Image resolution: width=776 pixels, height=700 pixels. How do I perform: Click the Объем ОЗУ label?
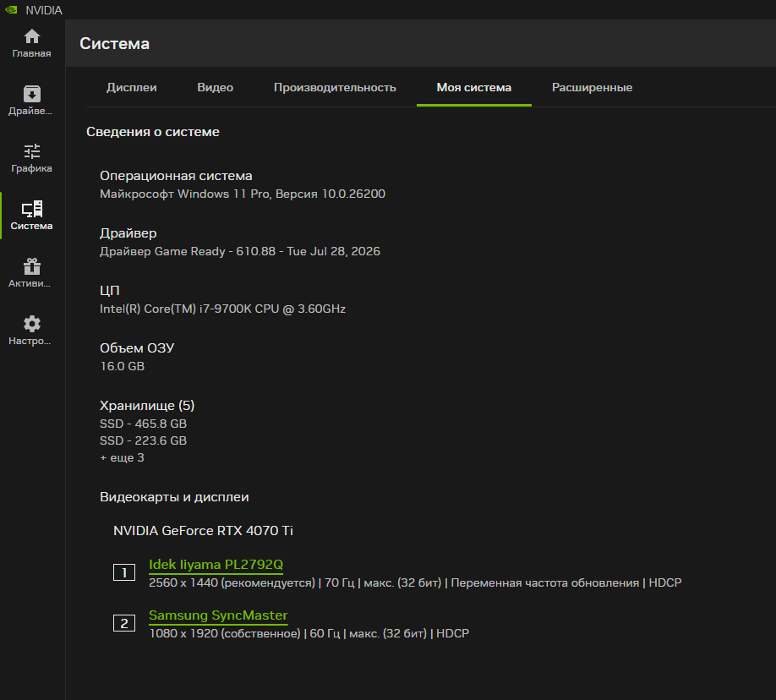click(137, 348)
